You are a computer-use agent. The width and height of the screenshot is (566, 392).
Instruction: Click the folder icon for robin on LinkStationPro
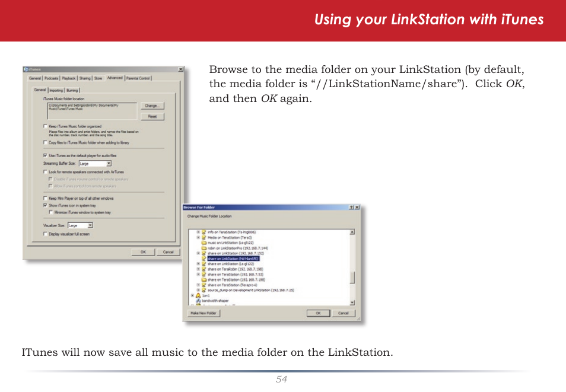(203, 248)
